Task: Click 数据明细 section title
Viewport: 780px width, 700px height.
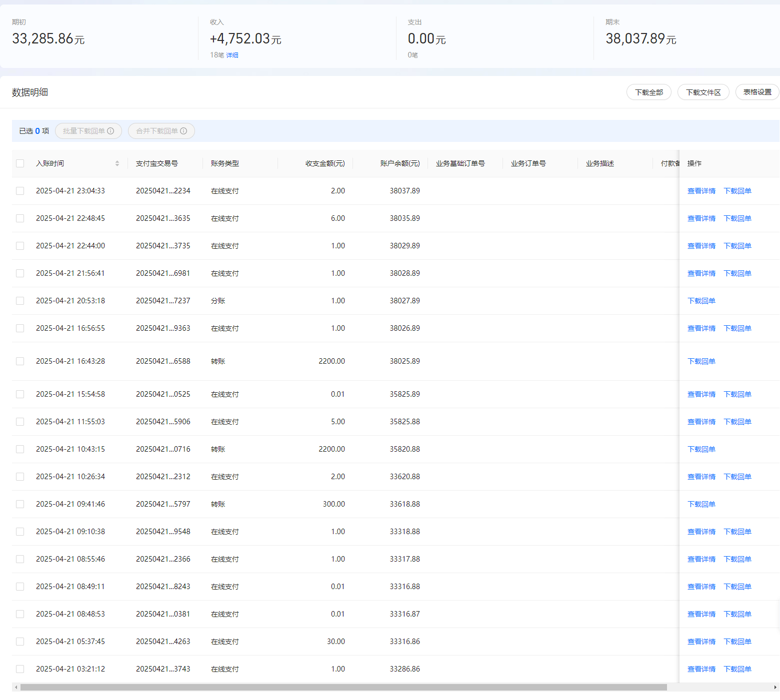Action: click(30, 92)
